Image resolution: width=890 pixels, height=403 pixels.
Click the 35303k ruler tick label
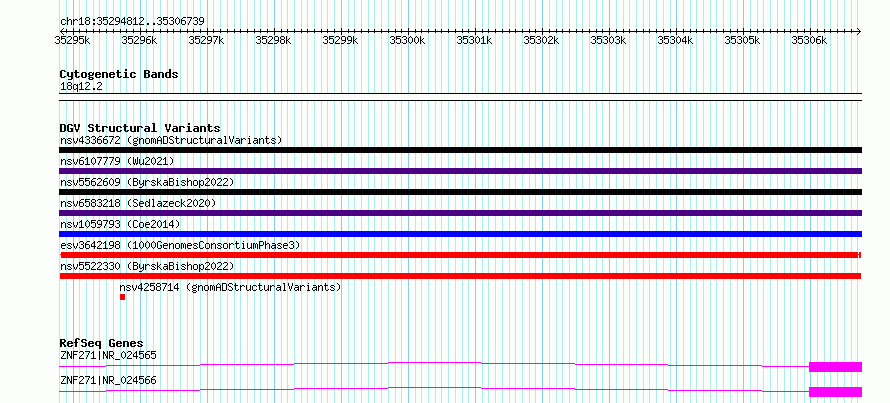[x=608, y=40]
